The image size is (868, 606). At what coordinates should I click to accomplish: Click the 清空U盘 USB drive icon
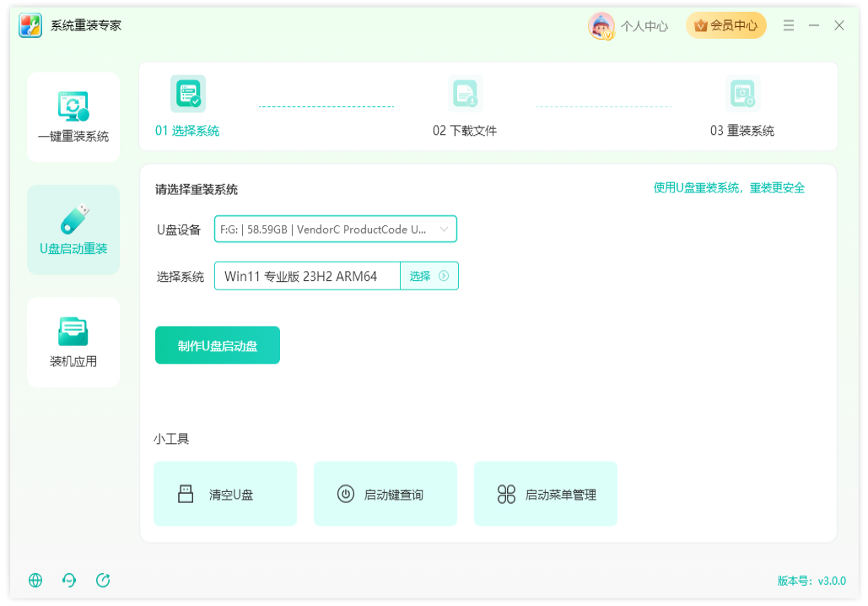coord(186,494)
